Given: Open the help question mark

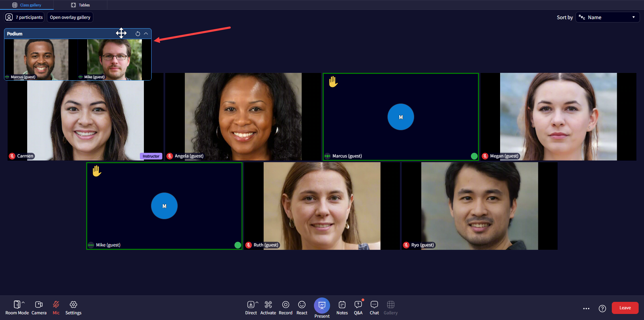Looking at the screenshot, I should (602, 308).
